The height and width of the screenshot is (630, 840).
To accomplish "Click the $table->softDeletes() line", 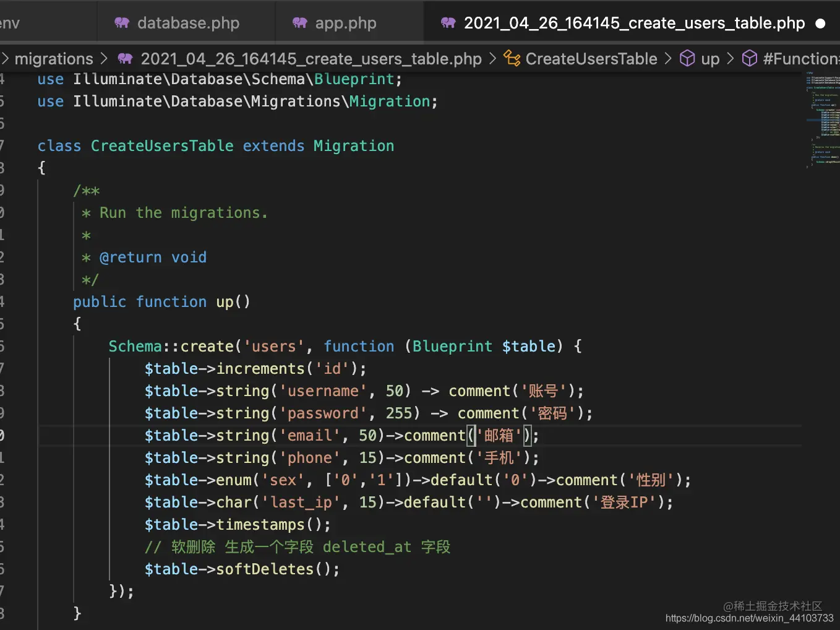I will [x=242, y=569].
